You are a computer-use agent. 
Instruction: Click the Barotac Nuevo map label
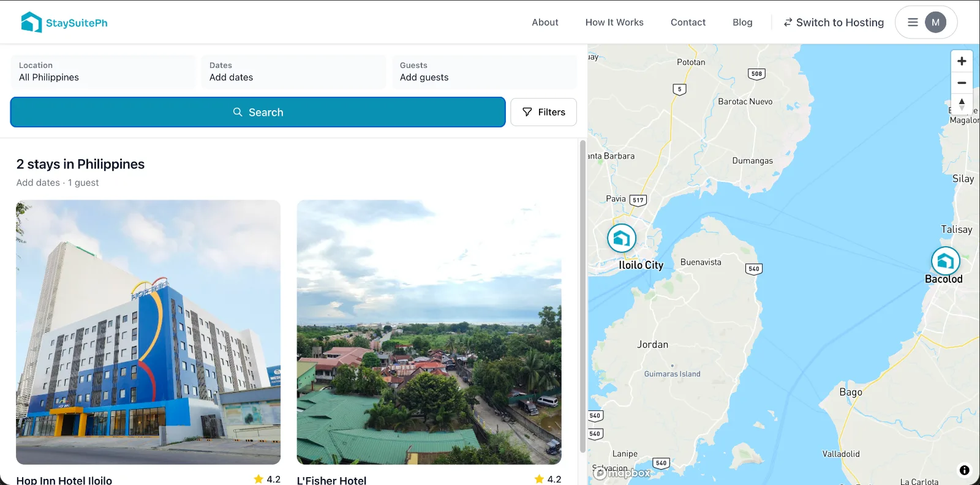pyautogui.click(x=745, y=102)
